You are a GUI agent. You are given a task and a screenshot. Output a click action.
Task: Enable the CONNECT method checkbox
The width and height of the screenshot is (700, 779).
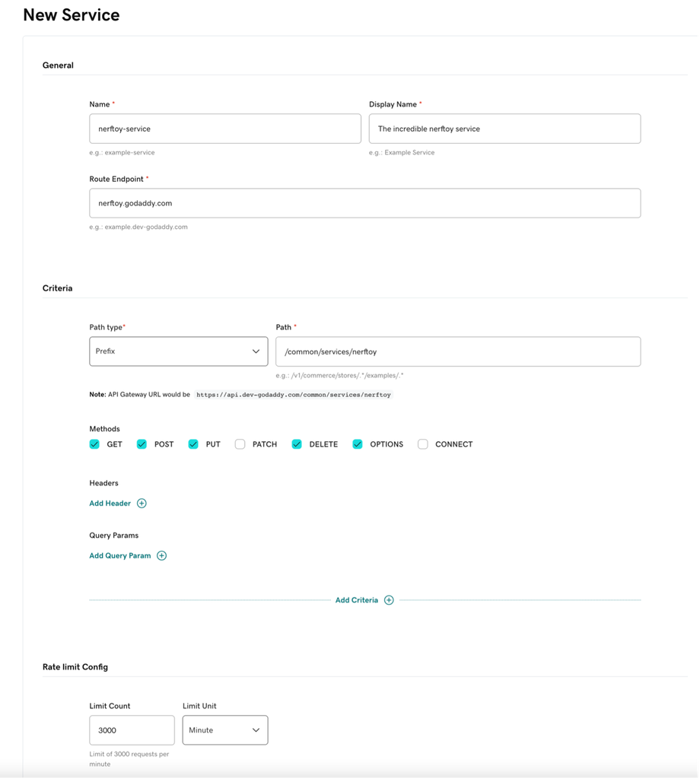coord(423,444)
